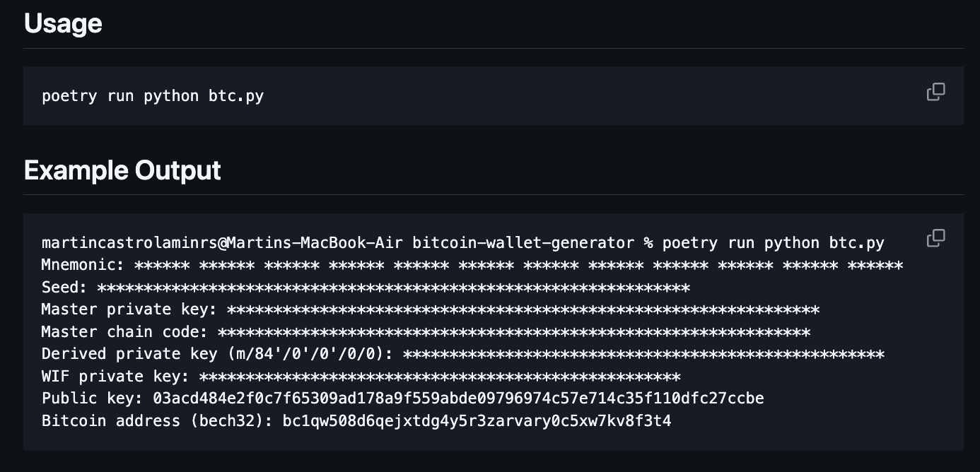Click the Example Output heading anchor
The height and width of the screenshot is (472, 980).
click(122, 170)
